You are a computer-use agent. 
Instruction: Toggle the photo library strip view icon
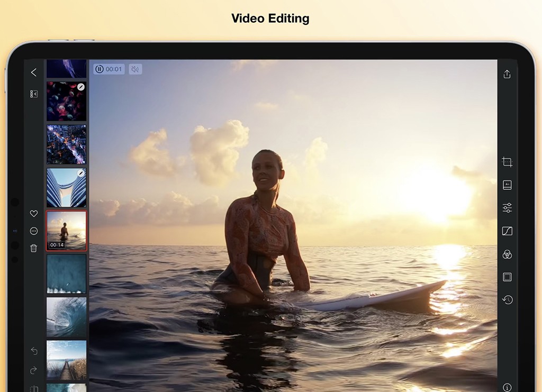point(33,94)
